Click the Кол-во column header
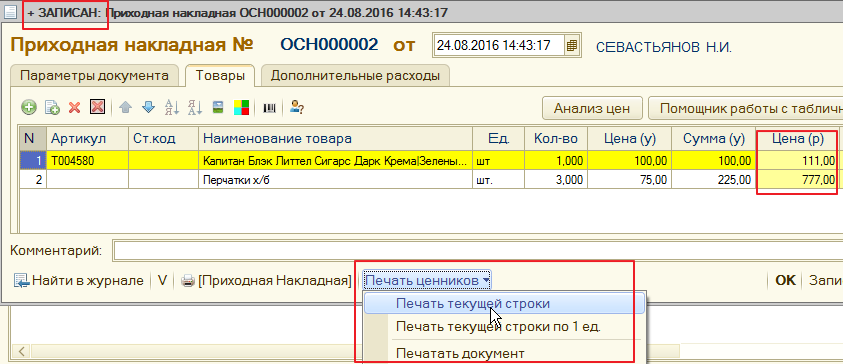This screenshot has height=364, width=843. [x=556, y=139]
